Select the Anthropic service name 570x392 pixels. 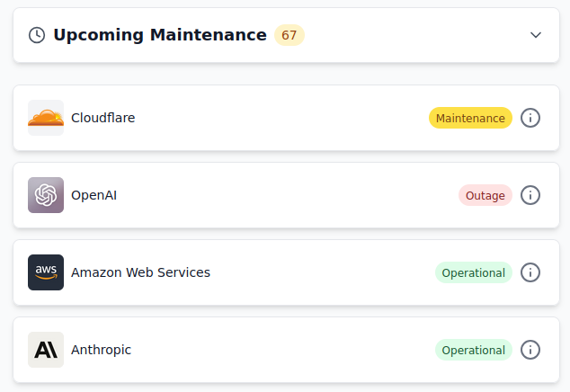(102, 350)
